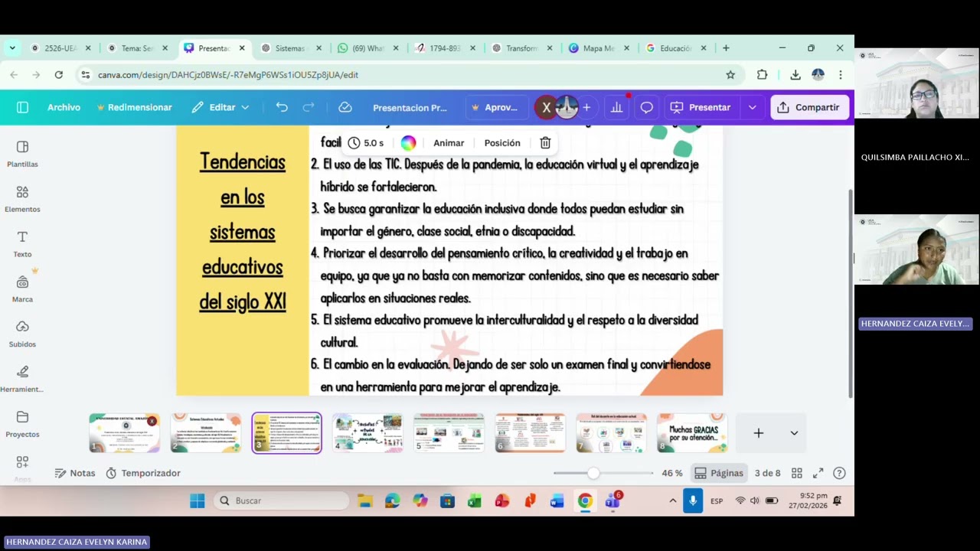Open the Notas panel
980x551 pixels.
(x=75, y=473)
